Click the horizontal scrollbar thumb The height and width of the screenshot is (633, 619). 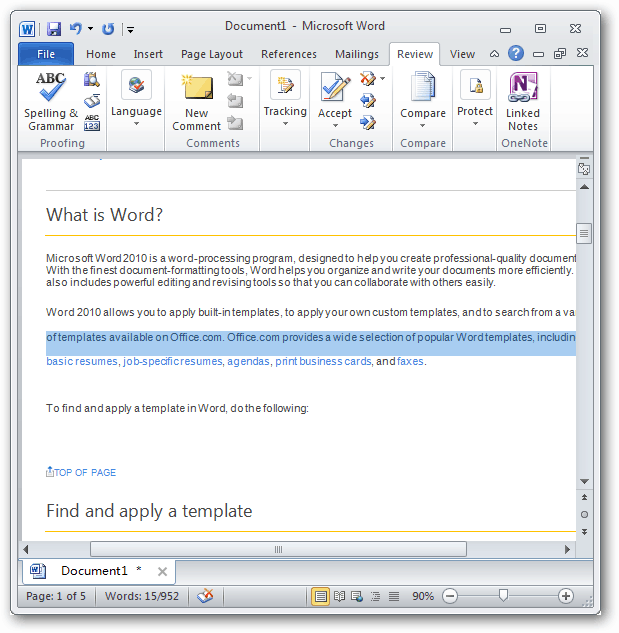pos(279,549)
